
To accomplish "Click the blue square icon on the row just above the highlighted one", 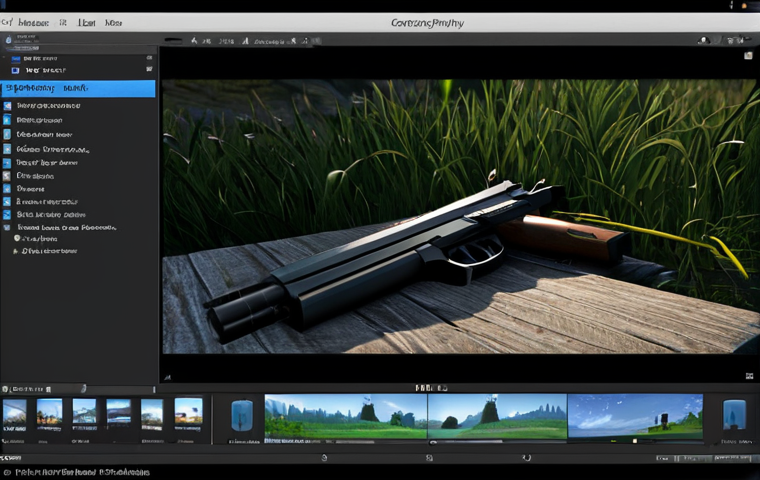I will [16, 70].
